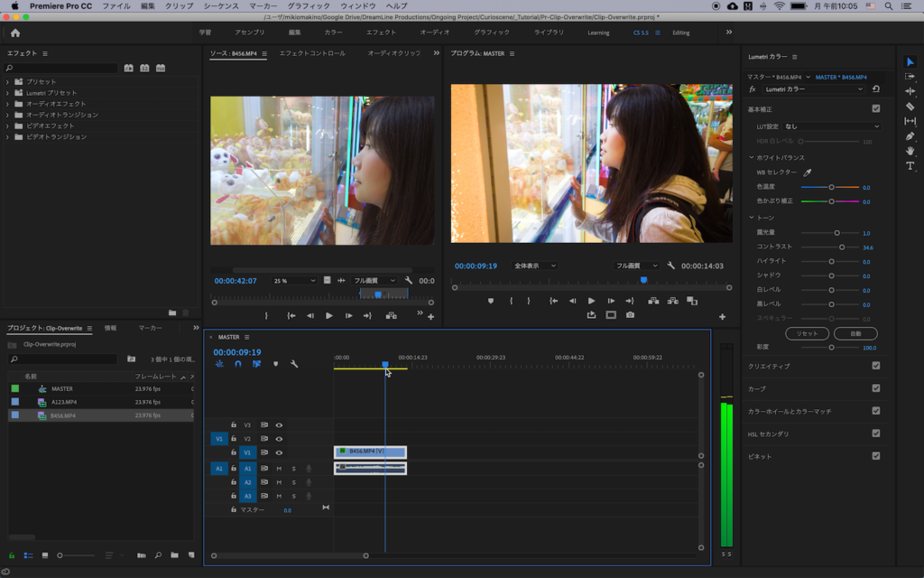This screenshot has height=578, width=924.
Task: Click the WB selector eyedropper icon
Action: tap(808, 172)
